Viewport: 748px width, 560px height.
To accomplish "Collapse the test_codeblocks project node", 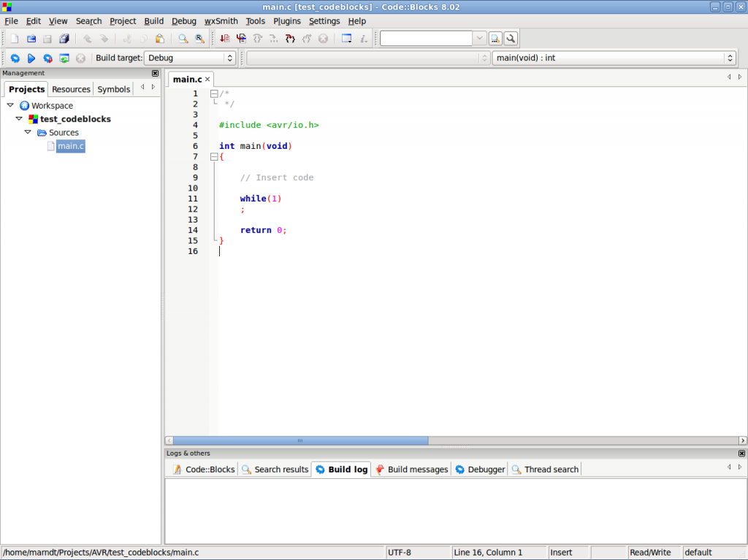I will [x=19, y=119].
